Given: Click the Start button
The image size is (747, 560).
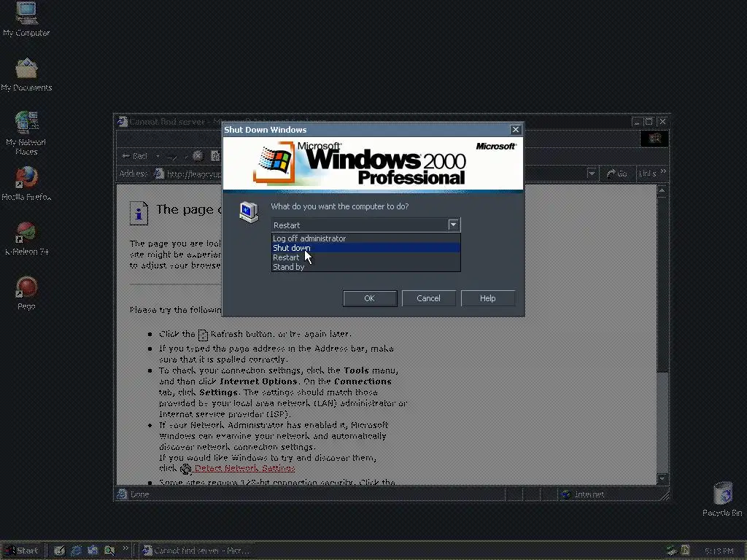Looking at the screenshot, I should pos(22,551).
